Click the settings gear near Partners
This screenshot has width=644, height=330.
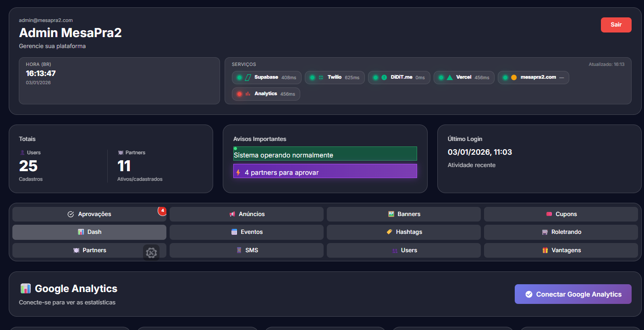coord(151,252)
